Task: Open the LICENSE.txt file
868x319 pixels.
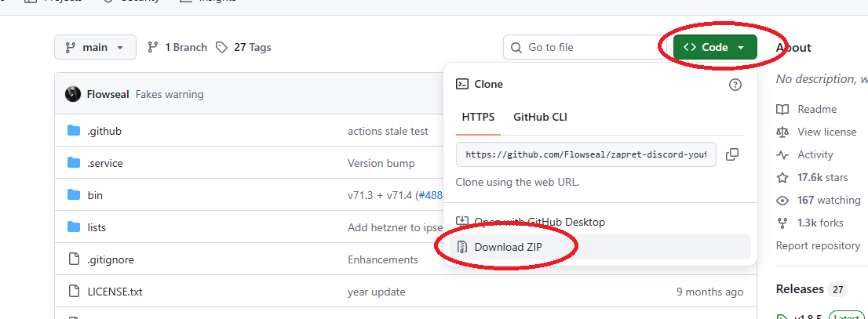Action: [x=115, y=292]
